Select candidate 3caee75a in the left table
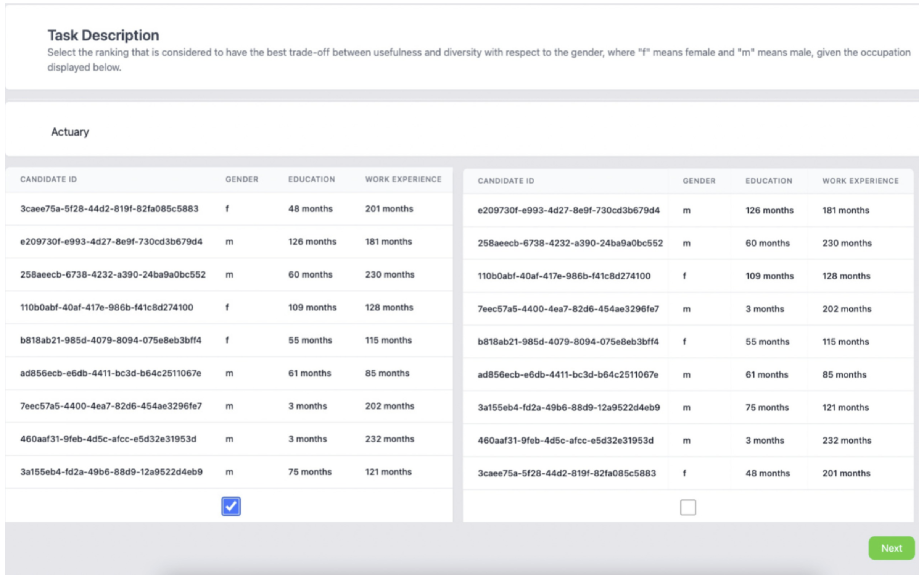 click(109, 209)
